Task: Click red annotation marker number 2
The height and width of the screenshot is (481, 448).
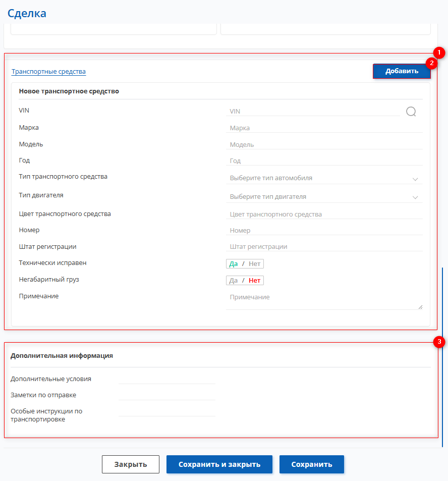Action: point(431,63)
